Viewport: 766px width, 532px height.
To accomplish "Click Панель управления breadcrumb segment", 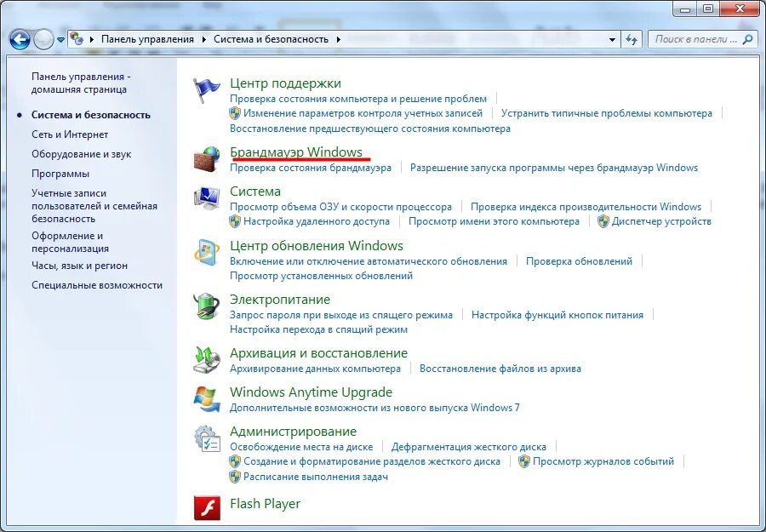I will coord(147,39).
